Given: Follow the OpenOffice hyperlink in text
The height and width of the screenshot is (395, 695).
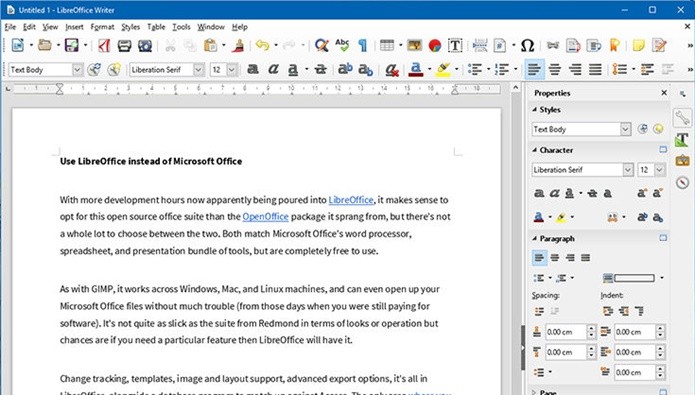Looking at the screenshot, I should pyautogui.click(x=266, y=217).
